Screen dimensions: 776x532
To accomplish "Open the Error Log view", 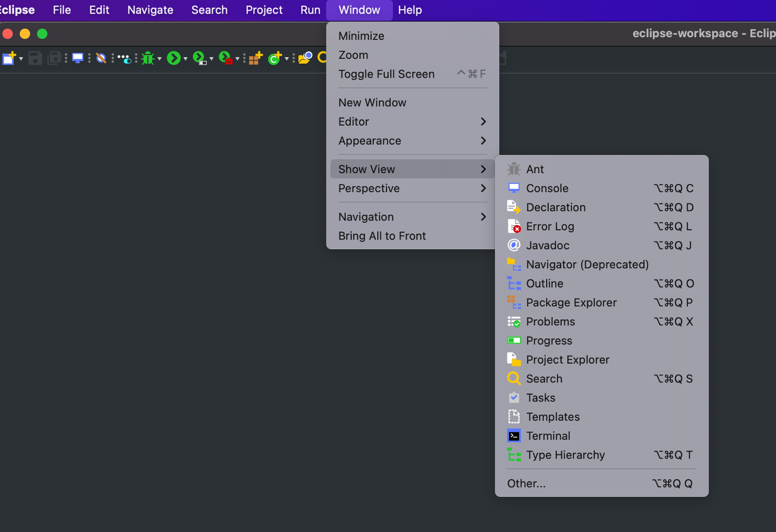I will click(602, 227).
